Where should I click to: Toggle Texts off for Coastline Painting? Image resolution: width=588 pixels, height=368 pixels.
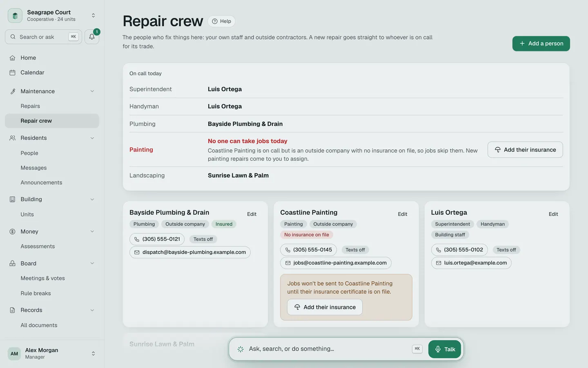click(355, 250)
